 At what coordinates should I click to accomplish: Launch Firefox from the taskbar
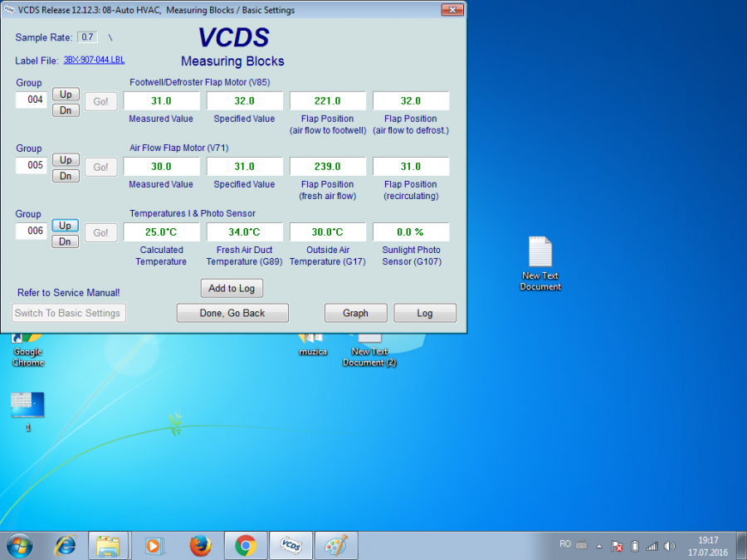pyautogui.click(x=200, y=545)
